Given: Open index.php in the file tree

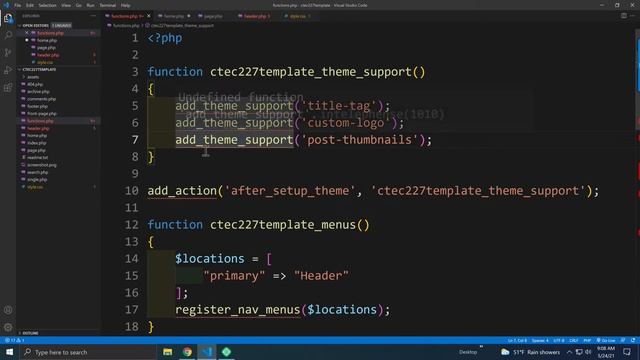Looking at the screenshot, I should coord(37,143).
